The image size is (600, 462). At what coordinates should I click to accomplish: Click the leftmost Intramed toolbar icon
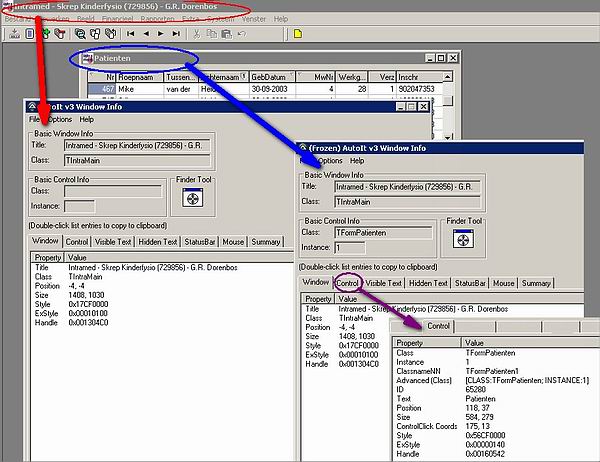click(x=14, y=33)
